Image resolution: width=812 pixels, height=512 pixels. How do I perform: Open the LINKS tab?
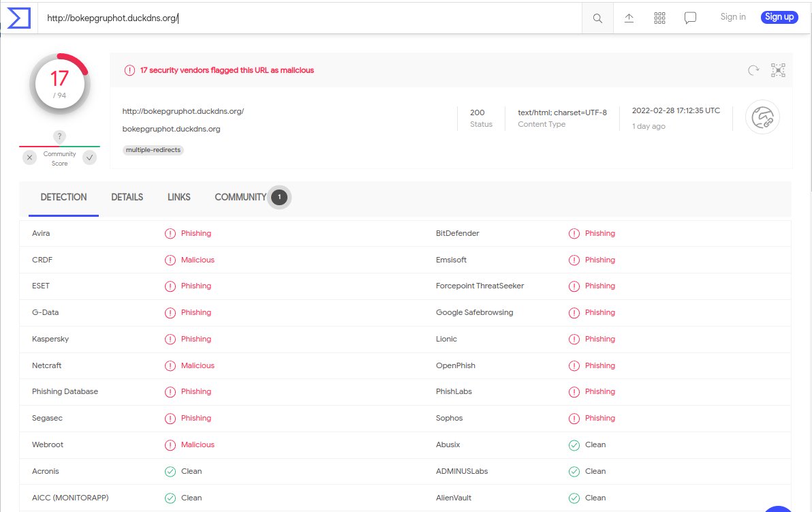178,198
